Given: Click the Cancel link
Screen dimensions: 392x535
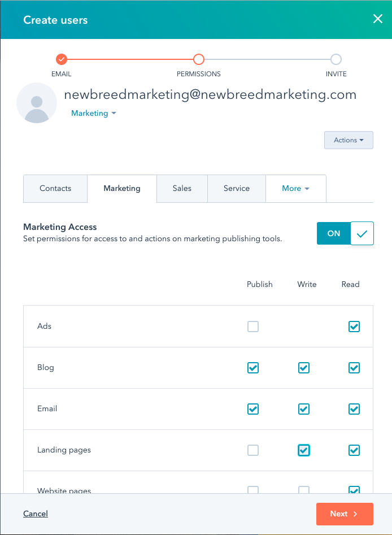Looking at the screenshot, I should click(x=36, y=514).
